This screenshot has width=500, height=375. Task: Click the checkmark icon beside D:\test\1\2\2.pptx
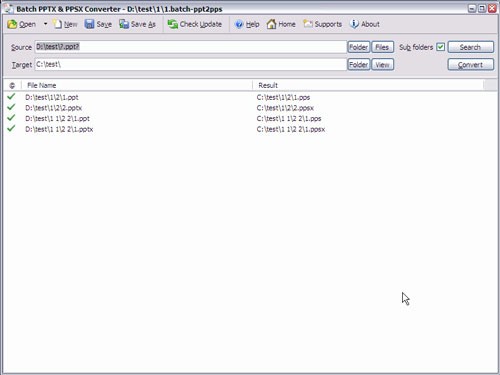point(11,107)
